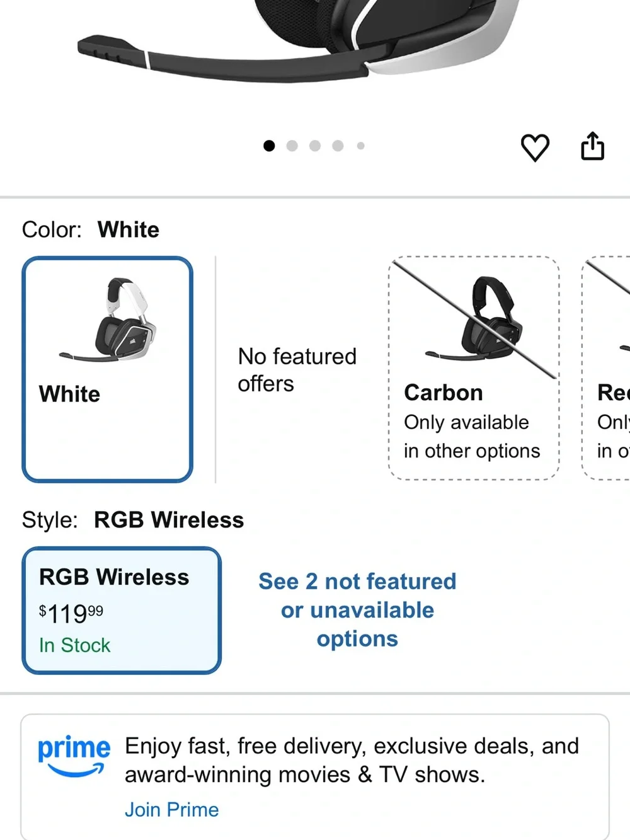Open See 2 not featured or unavailable options
The height and width of the screenshot is (840, 630).
[357, 609]
